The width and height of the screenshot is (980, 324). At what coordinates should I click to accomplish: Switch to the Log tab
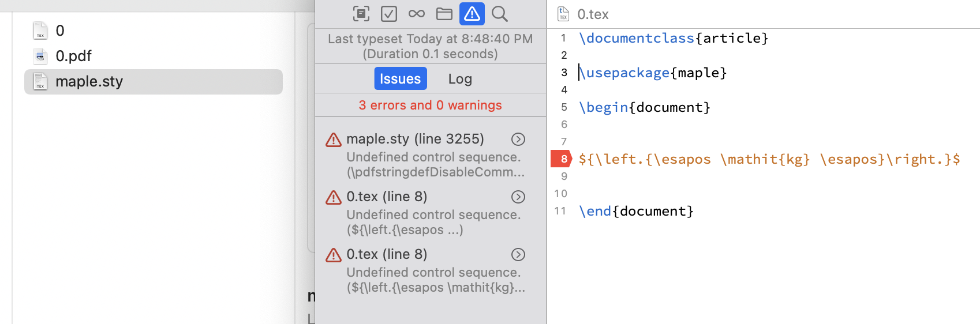click(x=460, y=79)
